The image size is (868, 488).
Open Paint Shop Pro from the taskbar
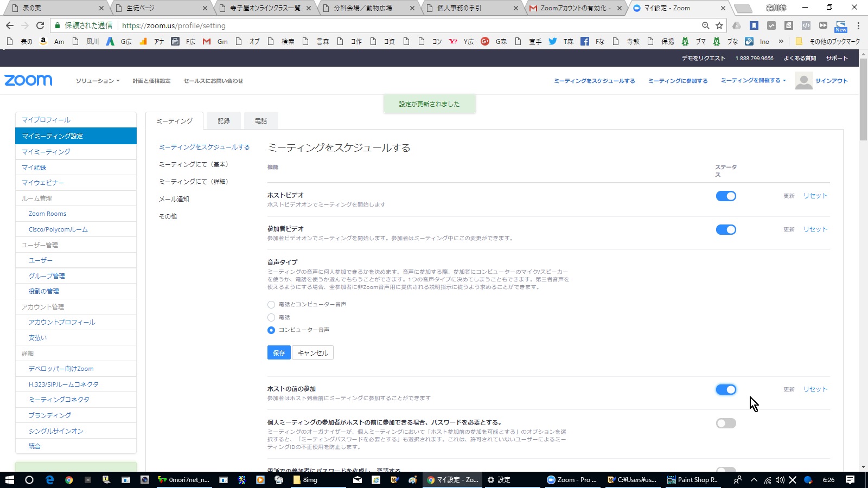click(x=692, y=480)
